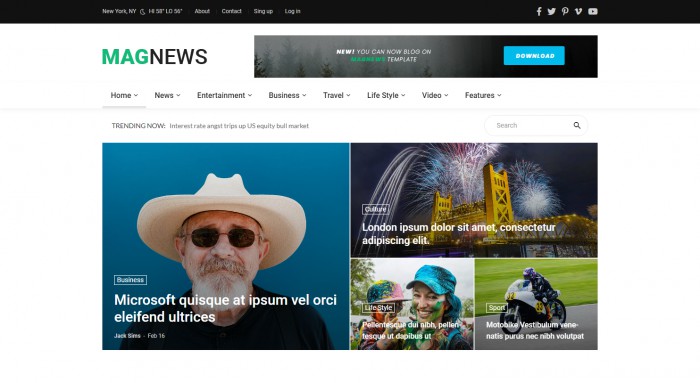Select the Home menu tab
This screenshot has width=700, height=383.
[124, 95]
